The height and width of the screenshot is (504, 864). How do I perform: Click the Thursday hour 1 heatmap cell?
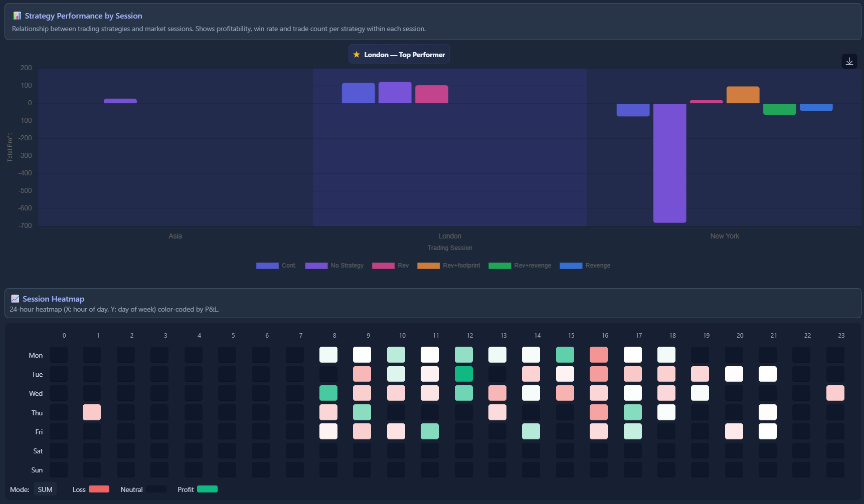[92, 412]
